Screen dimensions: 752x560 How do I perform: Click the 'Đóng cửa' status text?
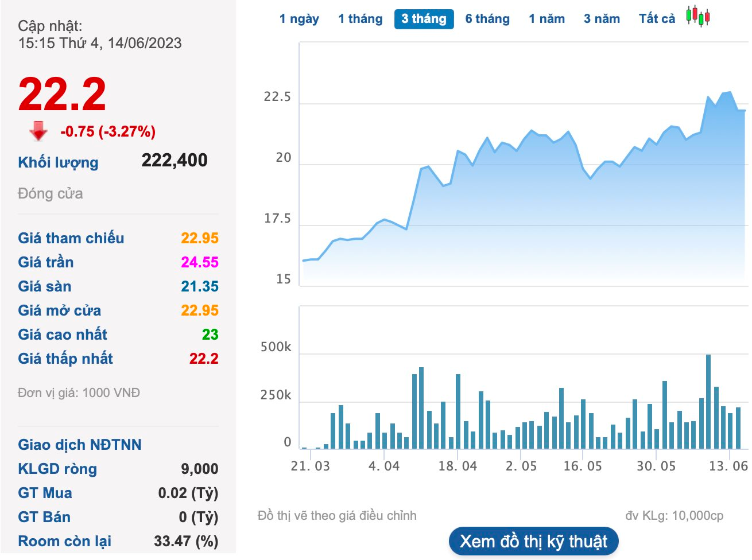[x=51, y=193]
